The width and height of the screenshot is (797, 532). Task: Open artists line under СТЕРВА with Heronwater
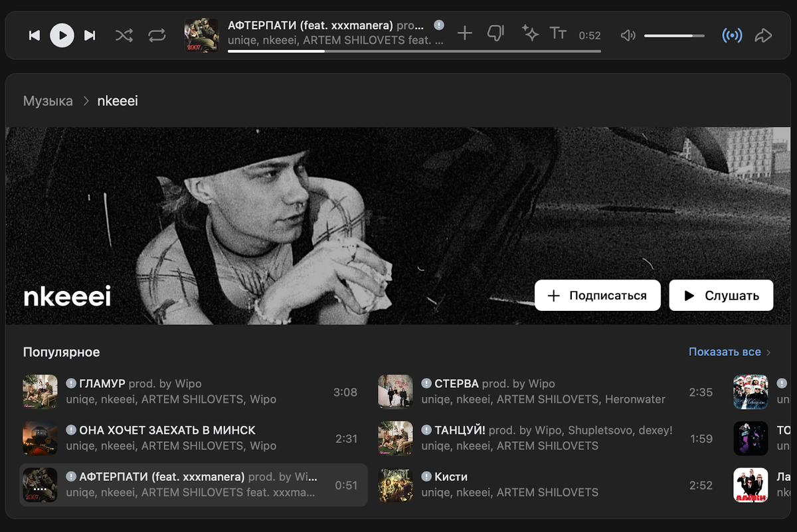pyautogui.click(x=543, y=399)
